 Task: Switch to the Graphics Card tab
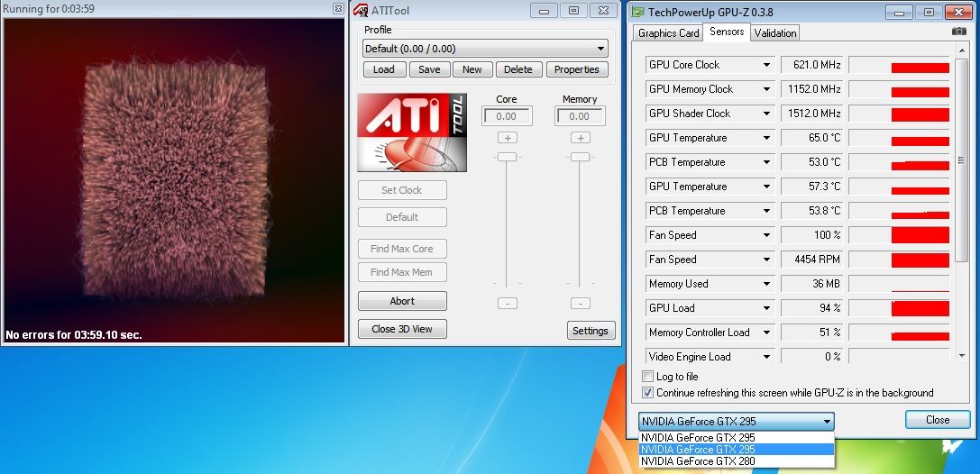[x=668, y=33]
